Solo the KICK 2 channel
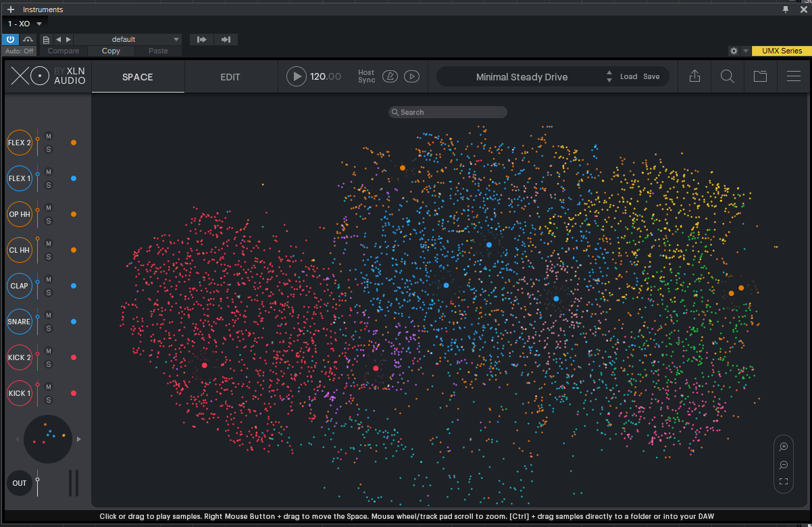This screenshot has height=527, width=812. [49, 364]
